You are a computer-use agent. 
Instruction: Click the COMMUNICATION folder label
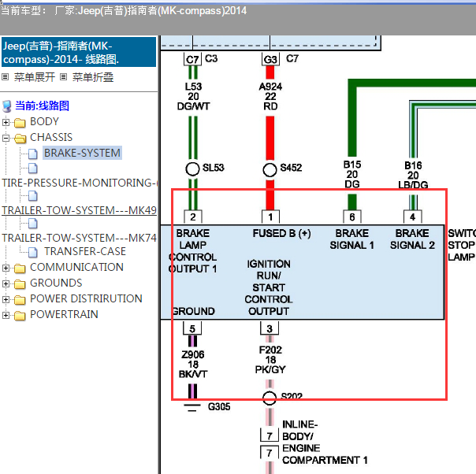coord(76,267)
